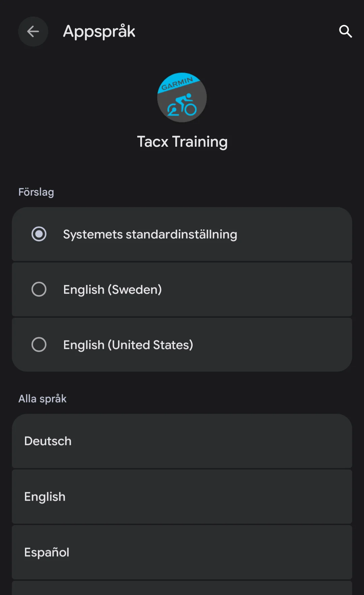Tap the Alla språk section header
The height and width of the screenshot is (595, 364).
click(x=42, y=399)
